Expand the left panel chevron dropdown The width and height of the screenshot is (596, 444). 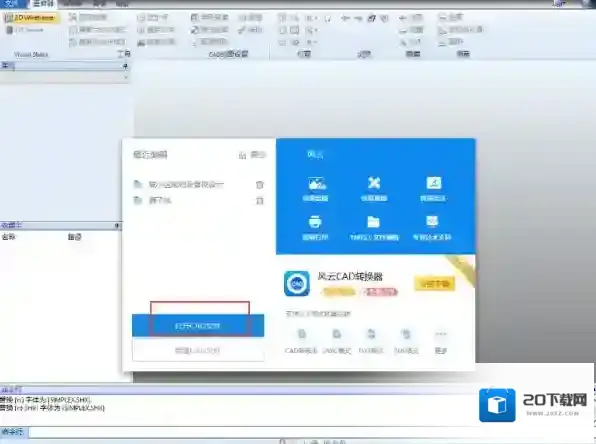(x=126, y=77)
